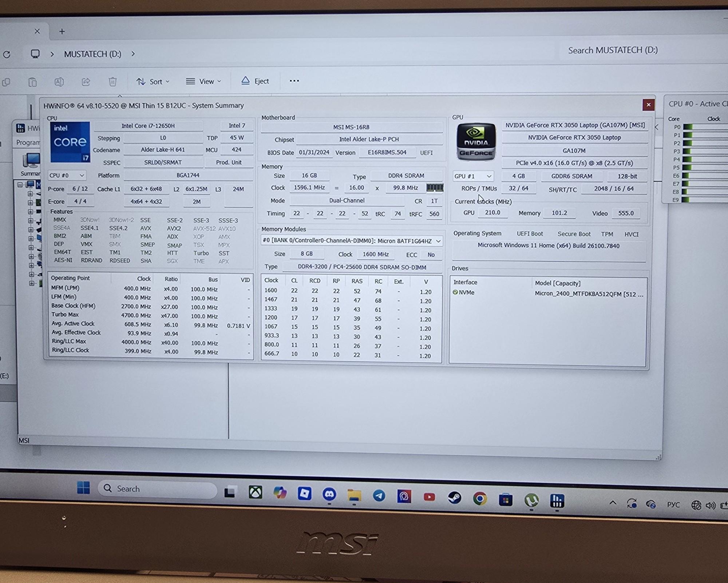This screenshot has width=728, height=583.
Task: Click the Paste clipboard icon in toolbar
Action: pyautogui.click(x=33, y=82)
